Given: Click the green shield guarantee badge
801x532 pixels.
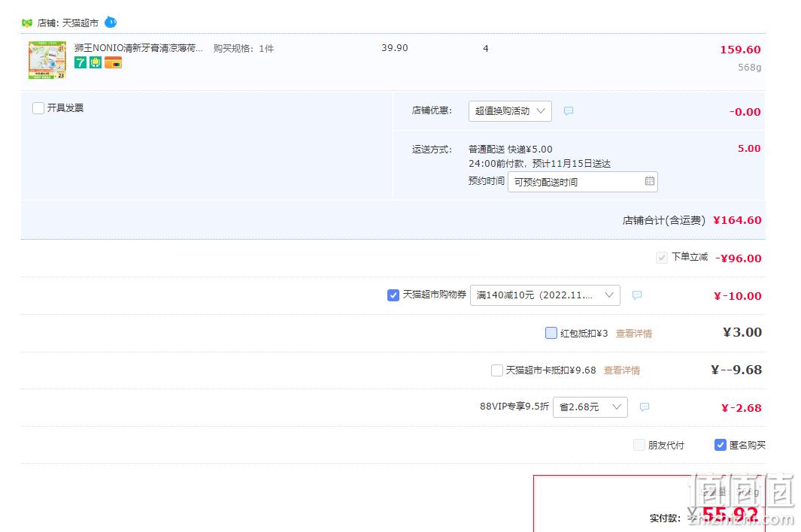Looking at the screenshot, I should pos(96,62).
